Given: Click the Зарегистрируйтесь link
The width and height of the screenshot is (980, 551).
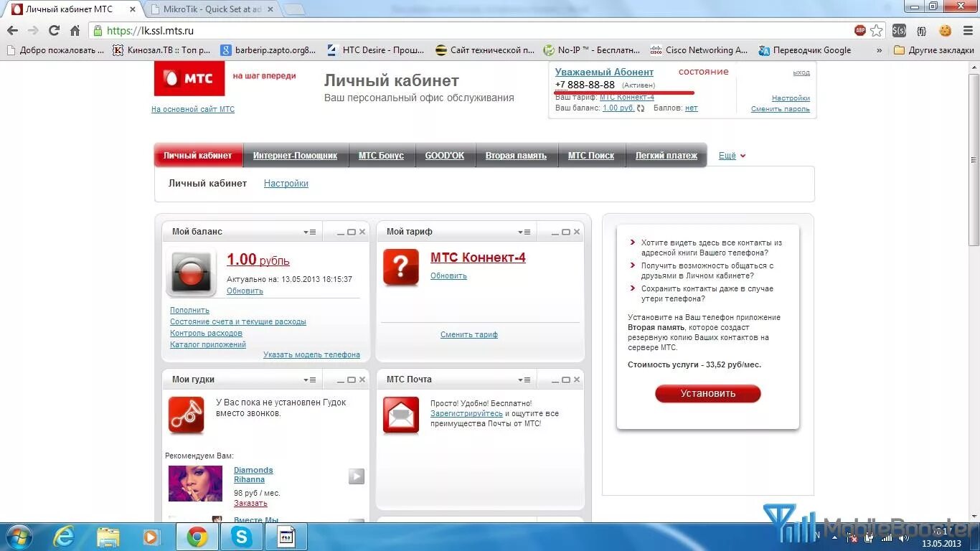Looking at the screenshot, I should point(466,413).
